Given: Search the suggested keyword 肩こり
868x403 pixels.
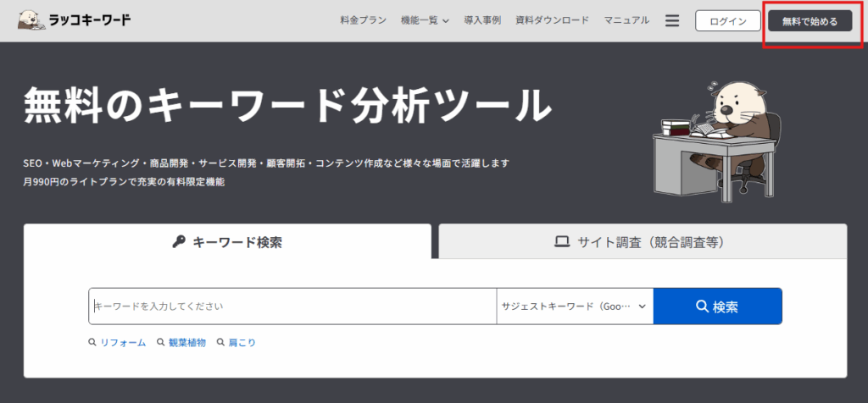Looking at the screenshot, I should click(x=236, y=343).
